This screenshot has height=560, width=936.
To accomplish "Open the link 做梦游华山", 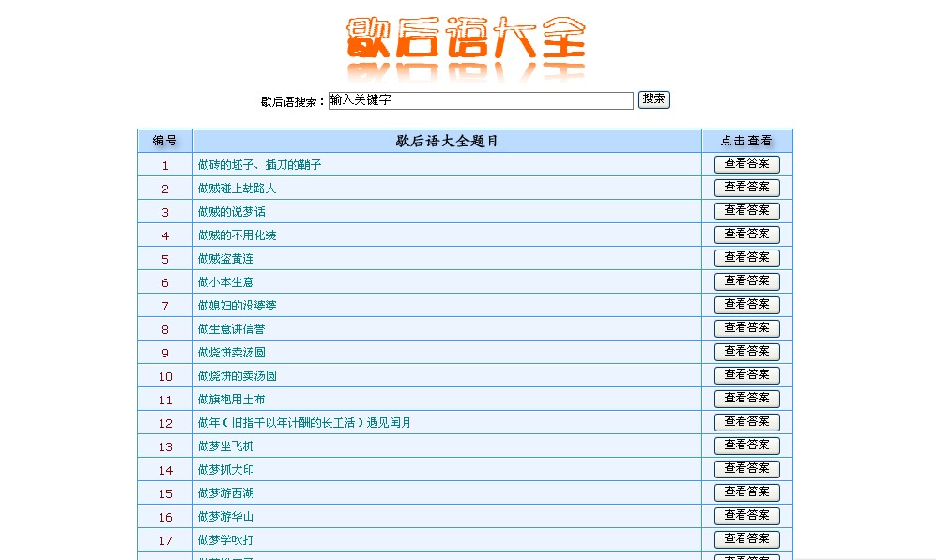I will tap(225, 517).
